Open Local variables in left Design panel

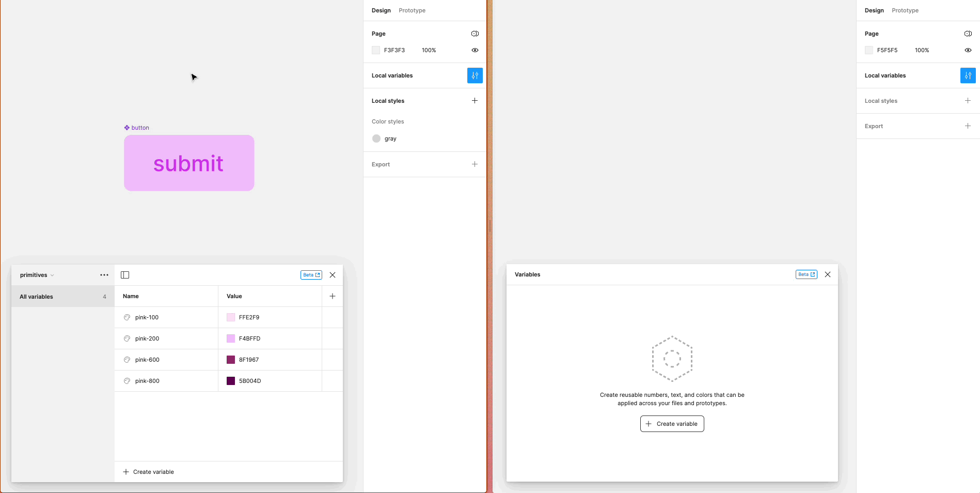(475, 75)
